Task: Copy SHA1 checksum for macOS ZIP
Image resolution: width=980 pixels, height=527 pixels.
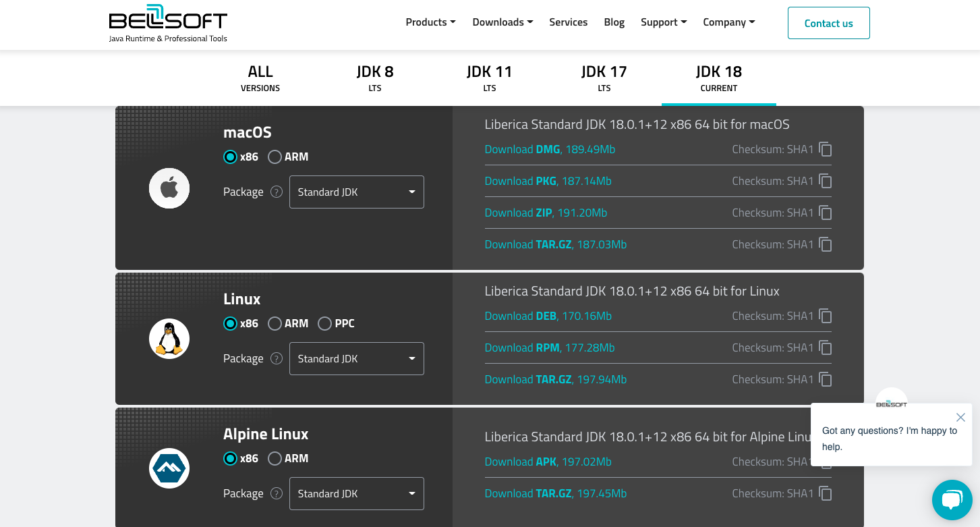Action: point(826,213)
